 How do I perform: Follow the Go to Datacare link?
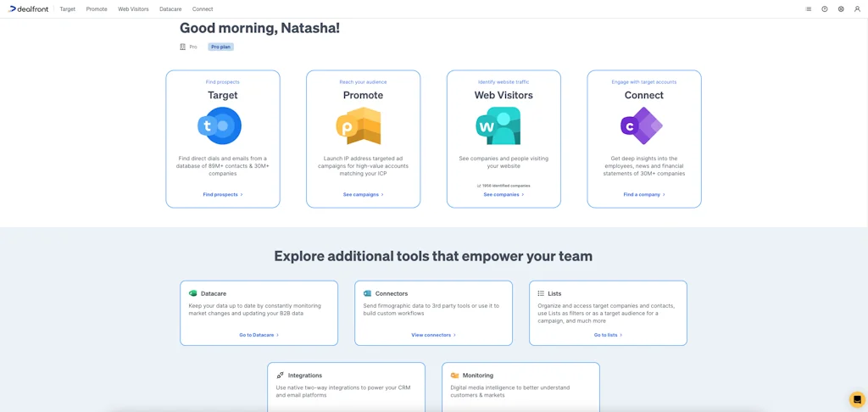coord(259,335)
